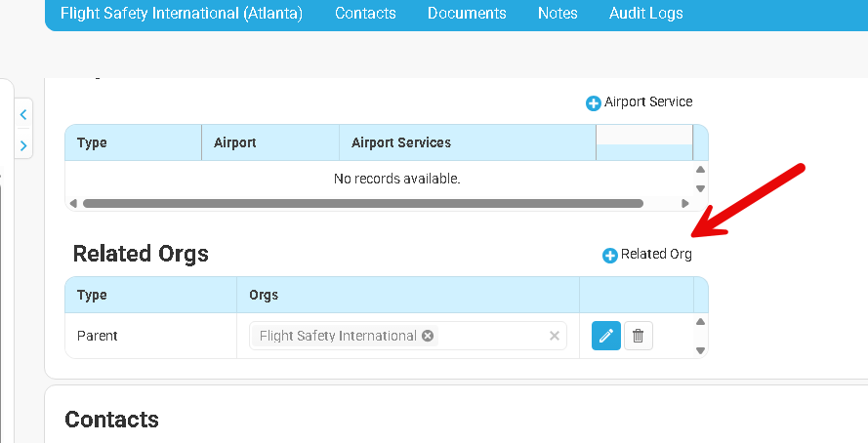View the Audit Logs tab
The width and height of the screenshot is (868, 443).
pyautogui.click(x=645, y=14)
